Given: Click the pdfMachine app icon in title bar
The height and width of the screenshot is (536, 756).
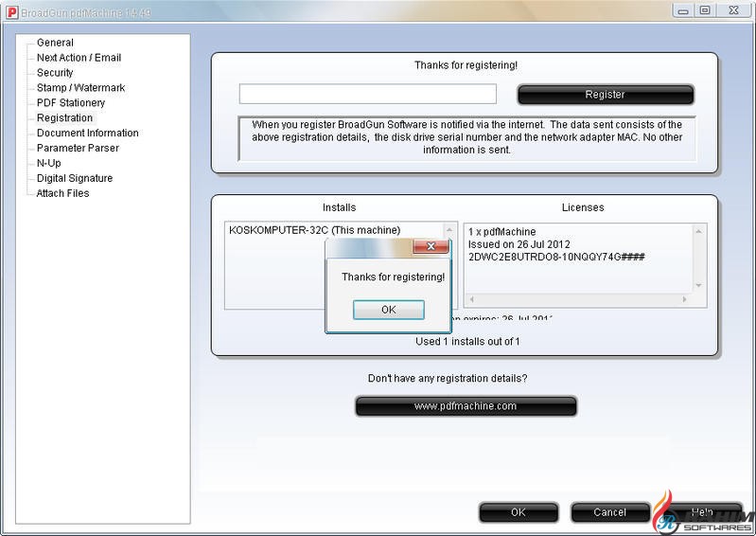Looking at the screenshot, I should coord(11,12).
